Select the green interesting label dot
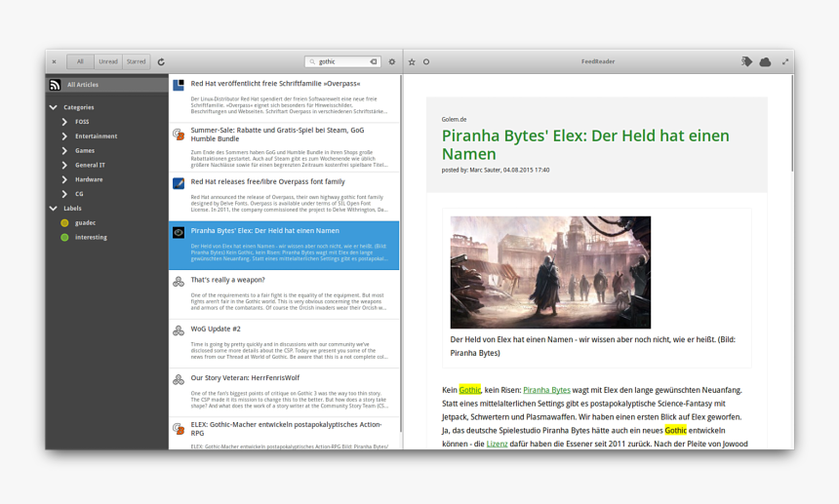 pos(64,237)
